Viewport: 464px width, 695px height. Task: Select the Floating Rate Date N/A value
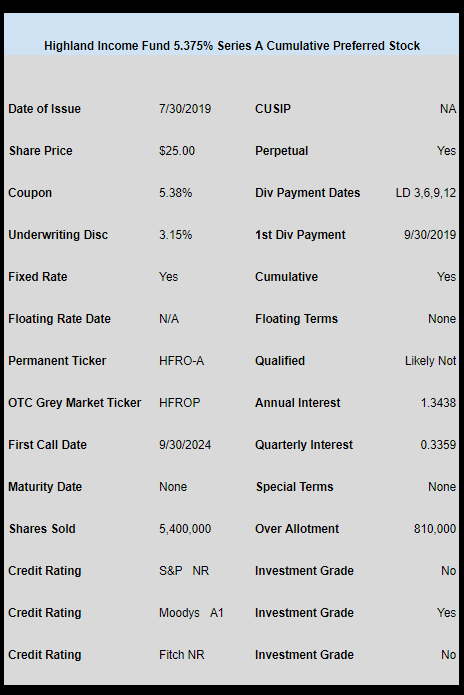(169, 319)
